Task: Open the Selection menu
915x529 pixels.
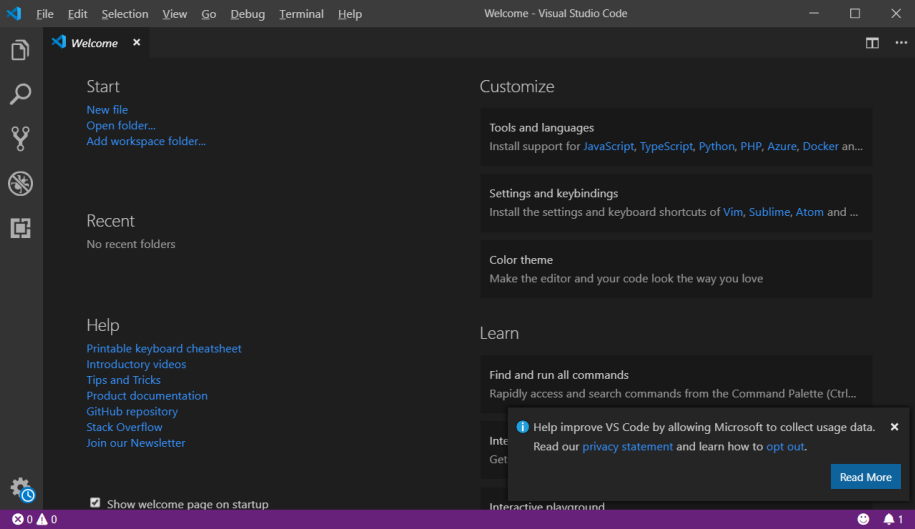Action: (125, 14)
